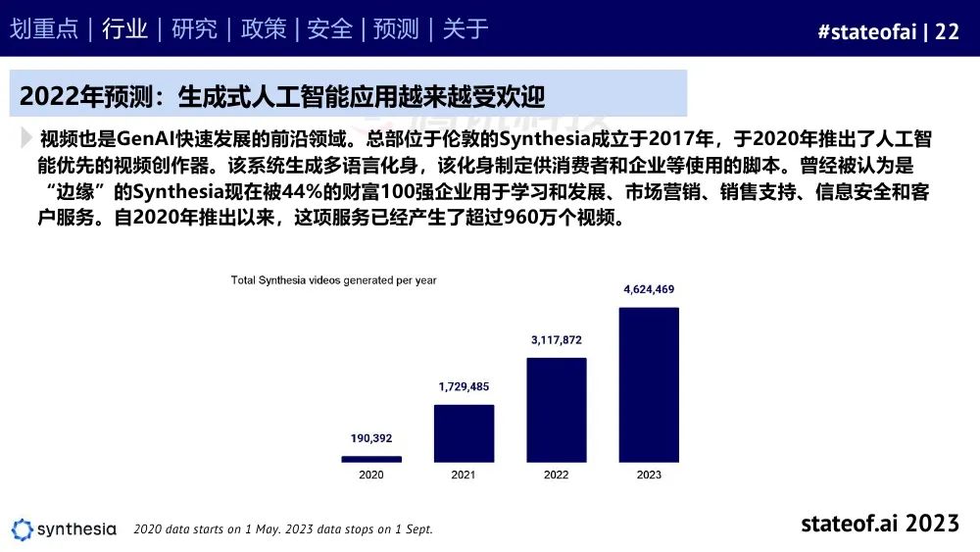Click the chart title Total Synthesia videos generated
The image size is (980, 552).
[x=333, y=280]
